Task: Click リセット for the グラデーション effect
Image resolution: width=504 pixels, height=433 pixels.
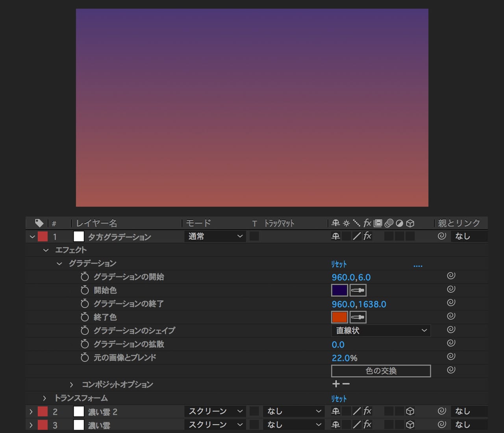Action: [x=339, y=264]
